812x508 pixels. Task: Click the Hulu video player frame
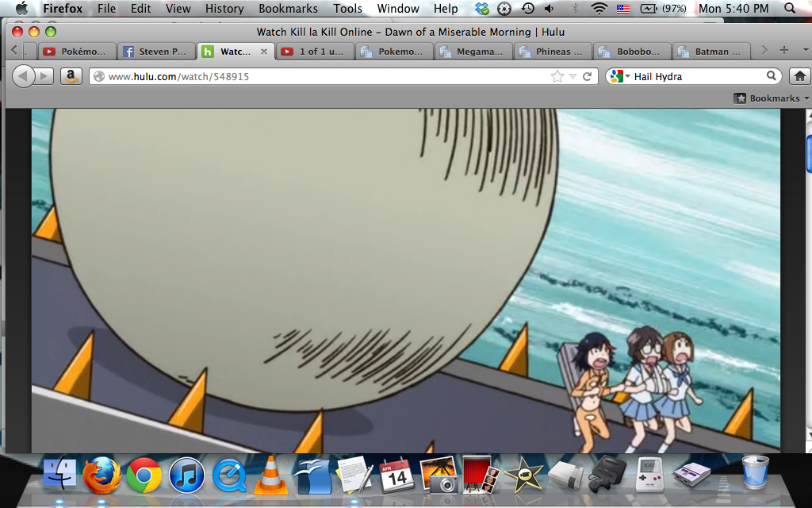coord(406,280)
